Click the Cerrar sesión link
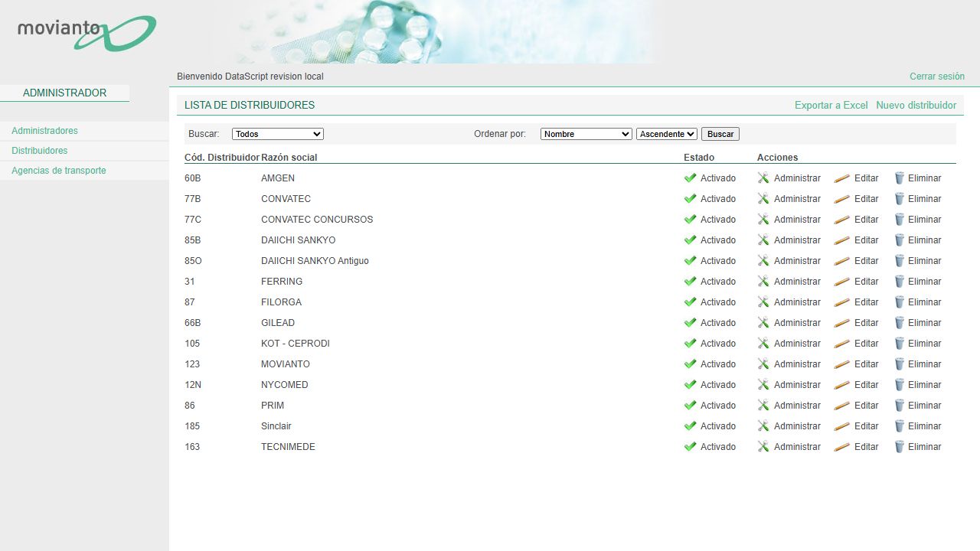 click(937, 77)
